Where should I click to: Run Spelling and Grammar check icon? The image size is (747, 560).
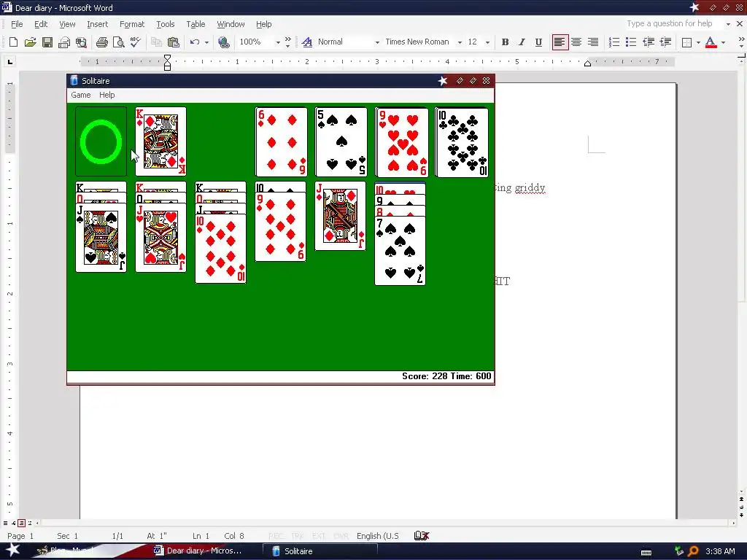pyautogui.click(x=136, y=42)
